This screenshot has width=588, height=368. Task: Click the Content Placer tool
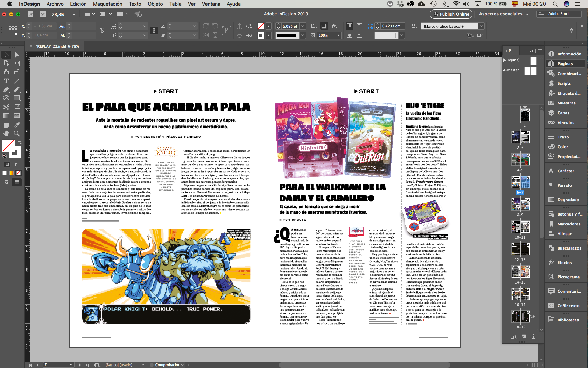coord(17,72)
